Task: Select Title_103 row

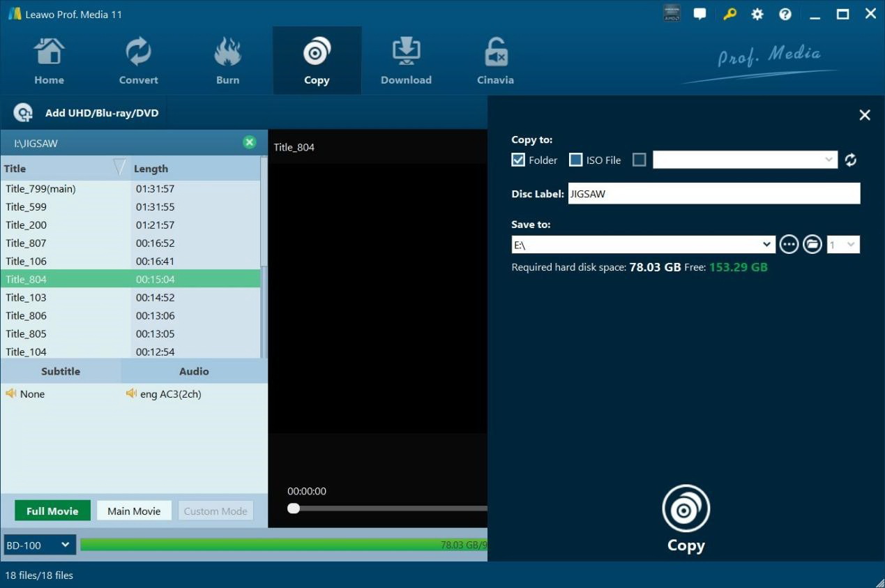Action: pos(130,297)
